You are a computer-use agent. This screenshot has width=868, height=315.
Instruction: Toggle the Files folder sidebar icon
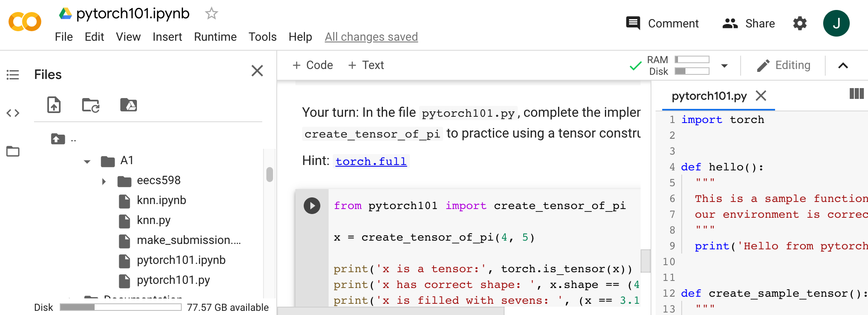(13, 151)
